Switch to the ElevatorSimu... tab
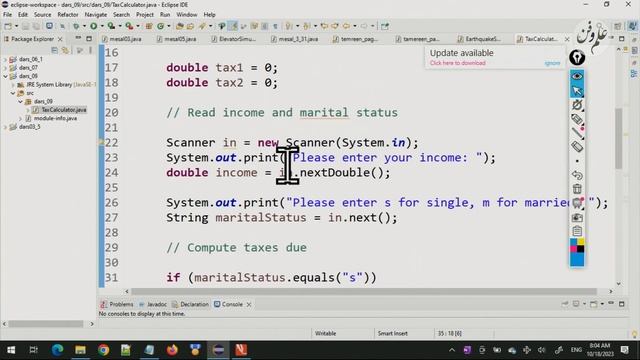The image size is (640, 360). click(x=233, y=39)
